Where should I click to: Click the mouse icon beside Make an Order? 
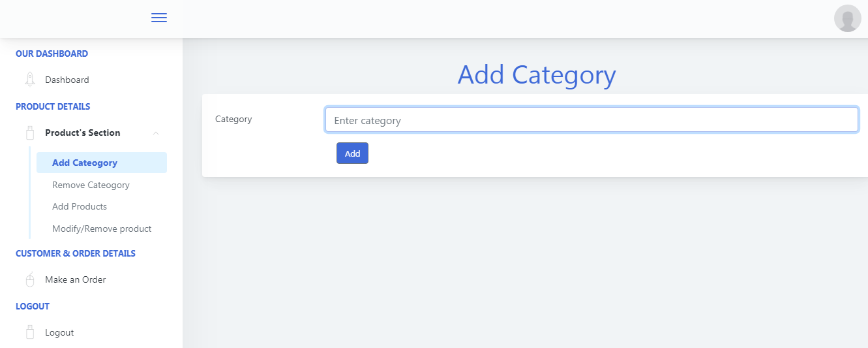[x=29, y=279]
